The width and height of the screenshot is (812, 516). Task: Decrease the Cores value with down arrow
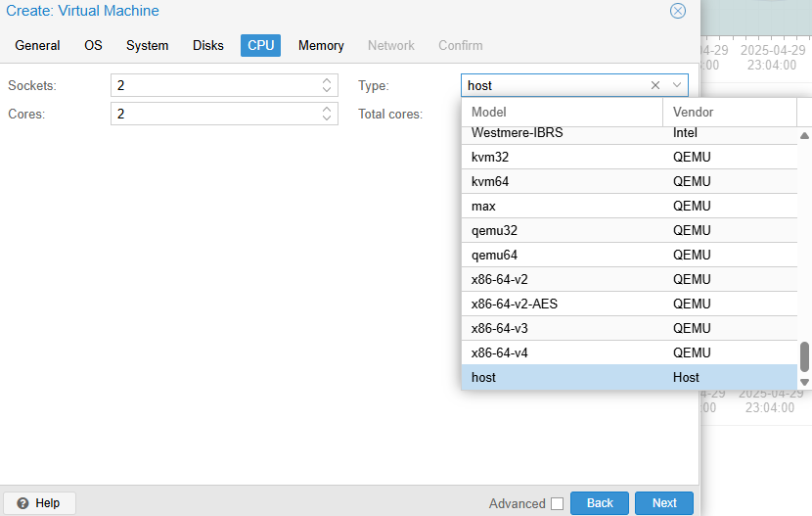(x=328, y=118)
